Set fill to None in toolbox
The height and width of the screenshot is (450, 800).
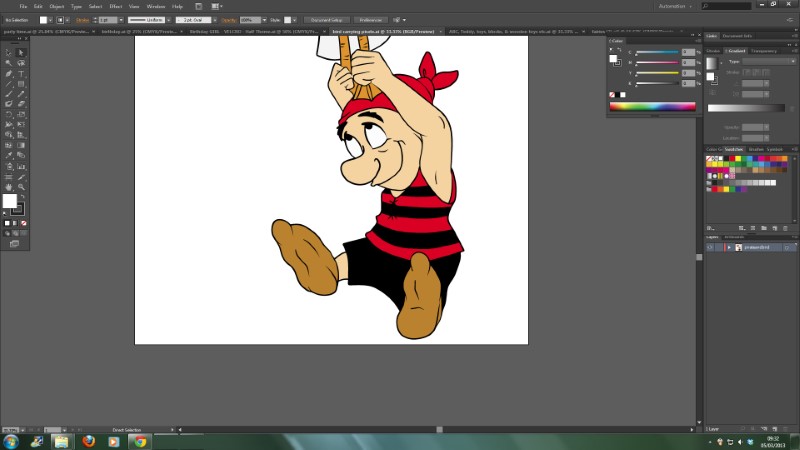coord(23,222)
